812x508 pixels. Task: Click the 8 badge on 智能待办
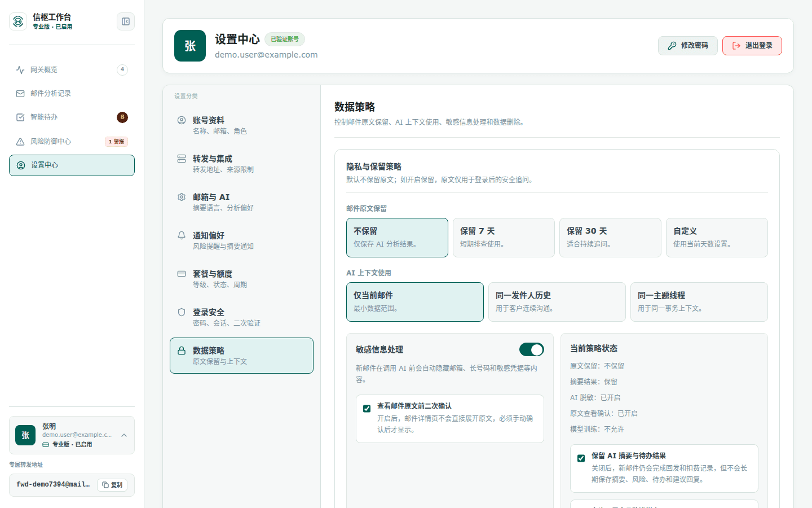122,117
